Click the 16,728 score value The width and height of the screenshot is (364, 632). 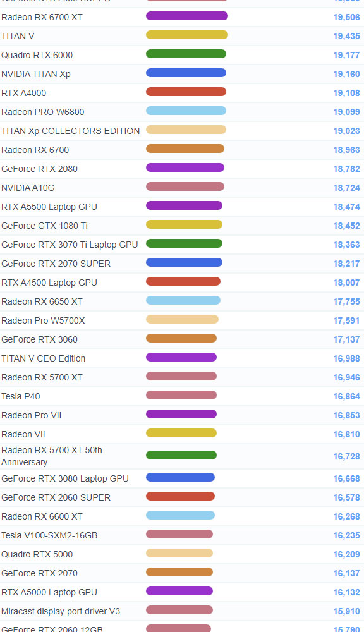pyautogui.click(x=346, y=456)
